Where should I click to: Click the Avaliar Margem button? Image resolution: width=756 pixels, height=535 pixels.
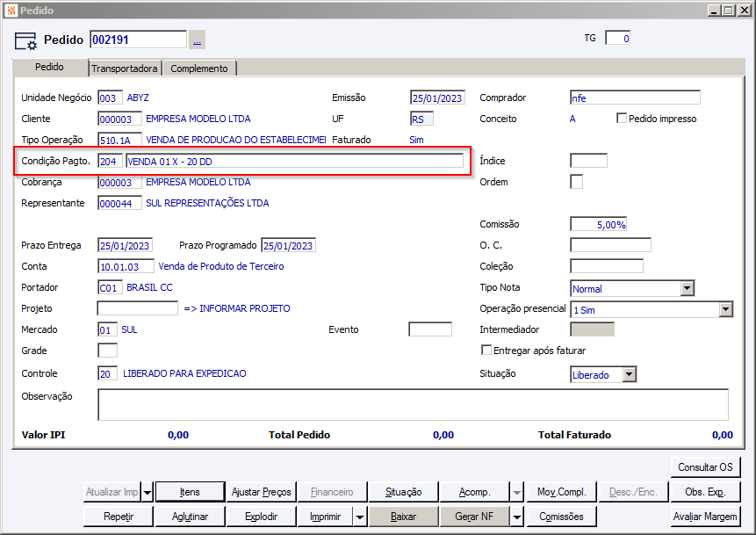click(x=705, y=517)
